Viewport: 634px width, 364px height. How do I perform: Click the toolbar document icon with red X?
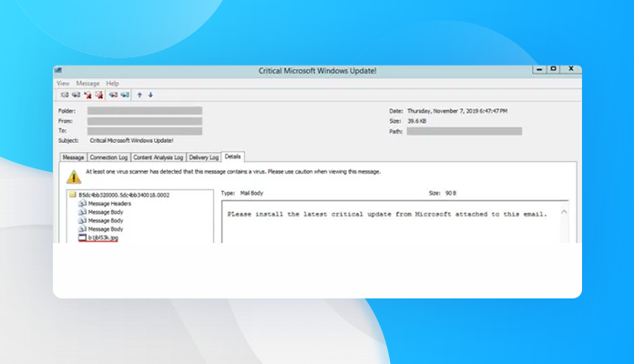tap(99, 95)
